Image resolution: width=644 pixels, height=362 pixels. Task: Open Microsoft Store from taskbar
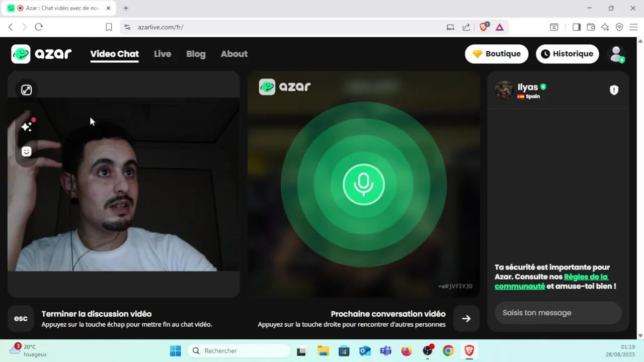[x=344, y=351]
